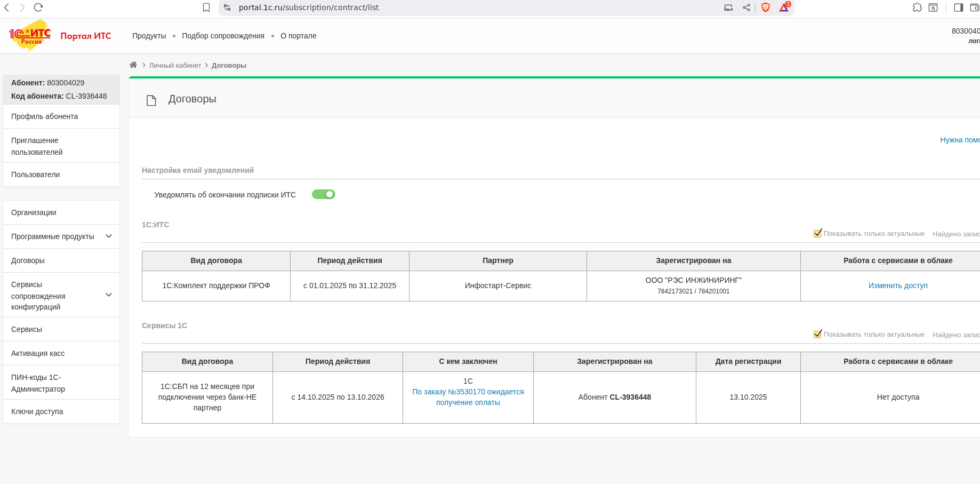This screenshot has height=484, width=980.
Task: Open the Brave Shields lion icon
Action: [x=766, y=7]
